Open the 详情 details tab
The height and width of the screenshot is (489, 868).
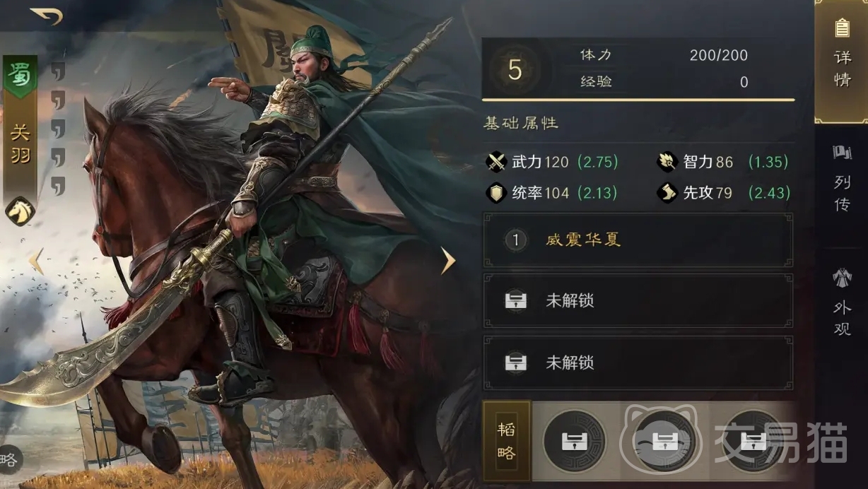click(x=842, y=61)
